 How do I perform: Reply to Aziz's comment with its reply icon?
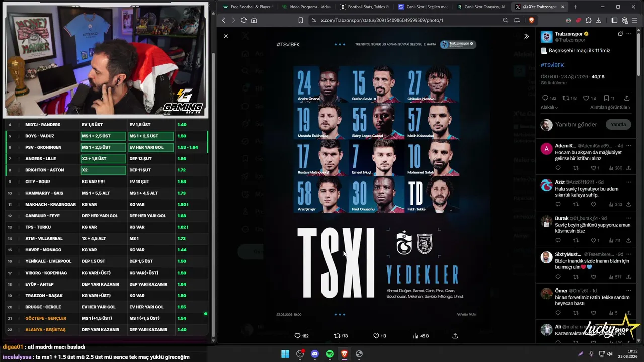pos(558,204)
